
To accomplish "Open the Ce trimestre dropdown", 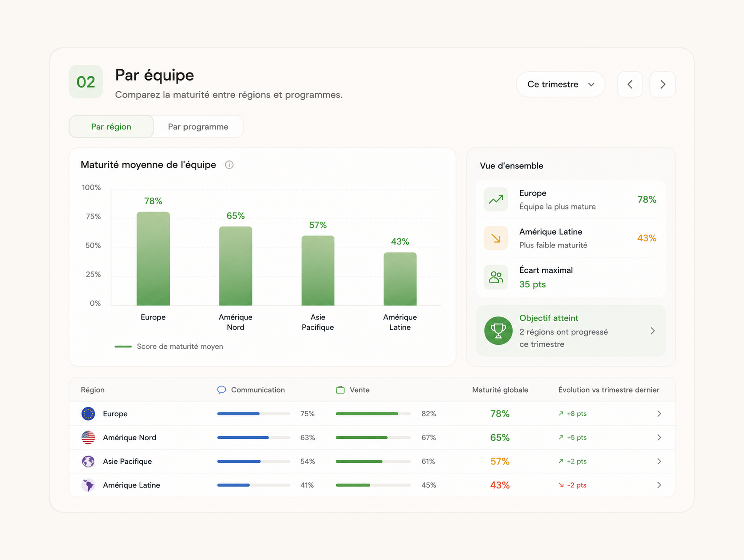I will coord(560,84).
